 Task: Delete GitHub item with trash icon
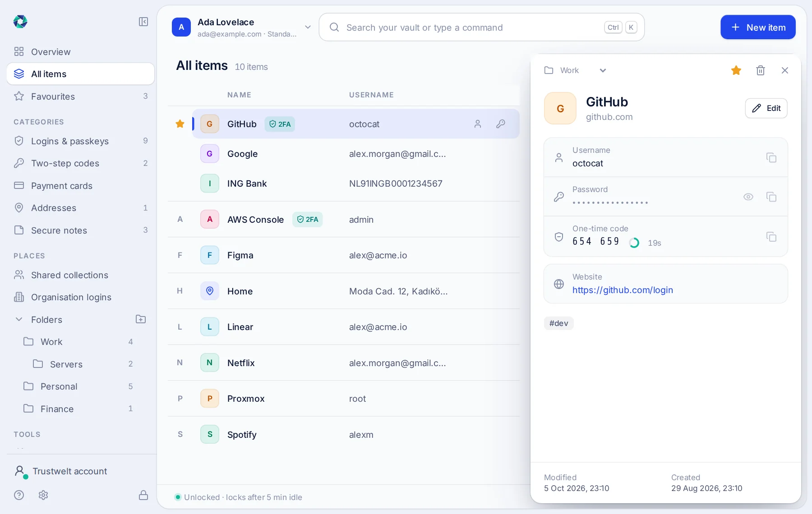[761, 70]
